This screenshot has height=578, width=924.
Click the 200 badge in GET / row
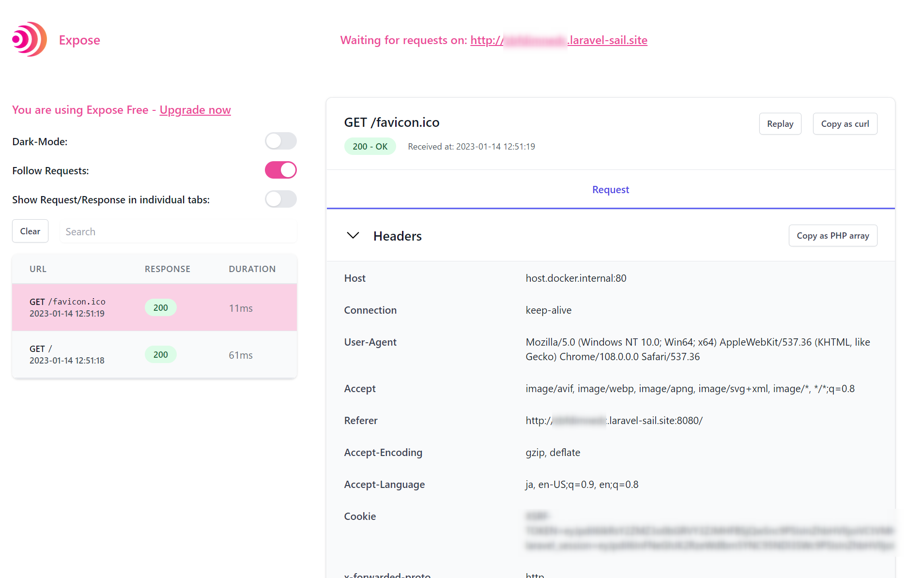click(161, 355)
